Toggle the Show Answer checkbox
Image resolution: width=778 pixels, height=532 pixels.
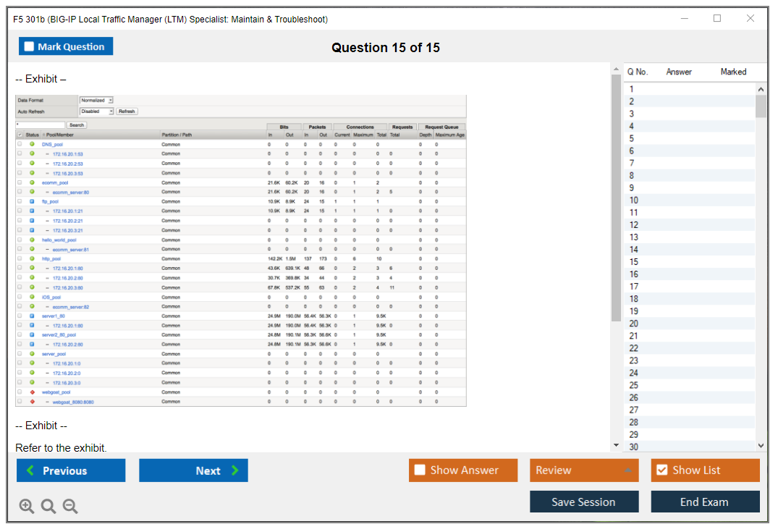point(420,470)
